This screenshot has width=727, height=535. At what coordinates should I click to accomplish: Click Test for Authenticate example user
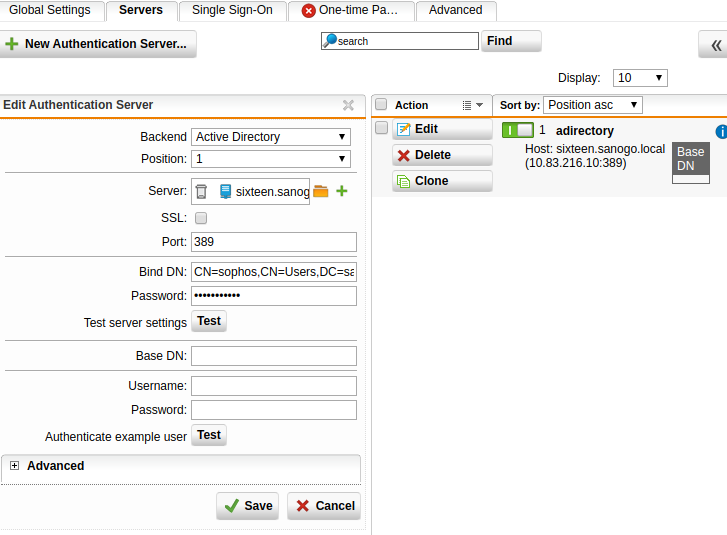(x=209, y=435)
